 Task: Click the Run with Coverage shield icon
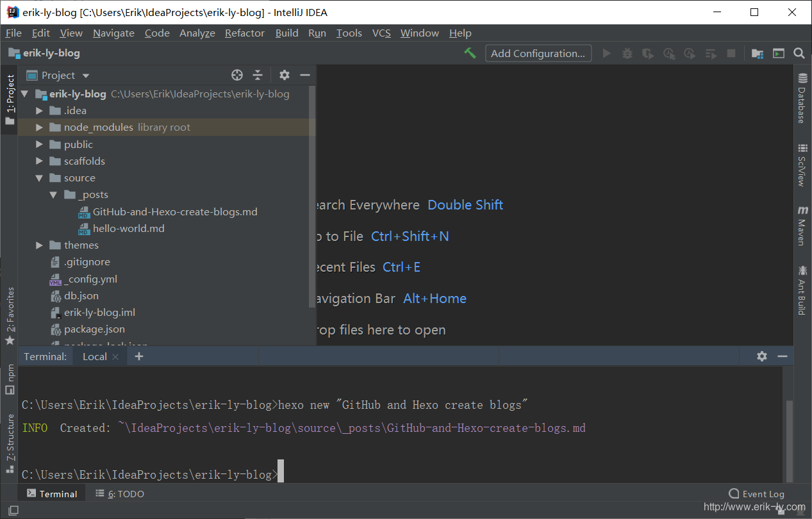pos(648,53)
